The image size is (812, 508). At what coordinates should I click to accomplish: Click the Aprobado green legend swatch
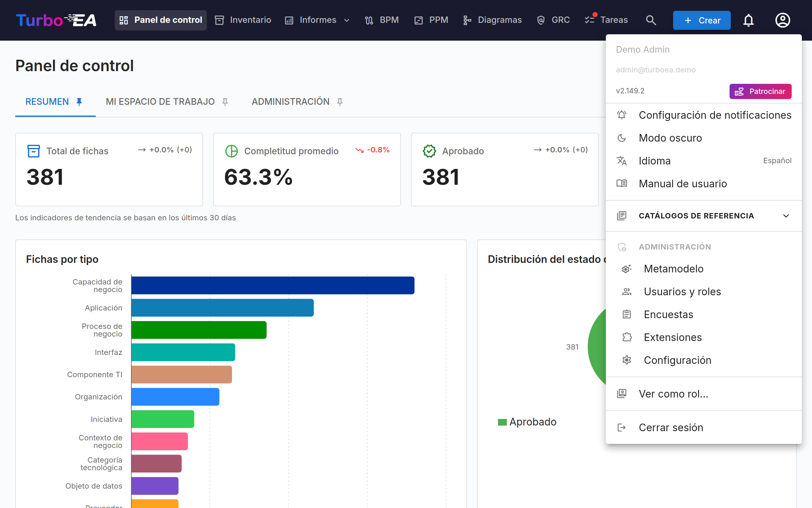coord(502,422)
